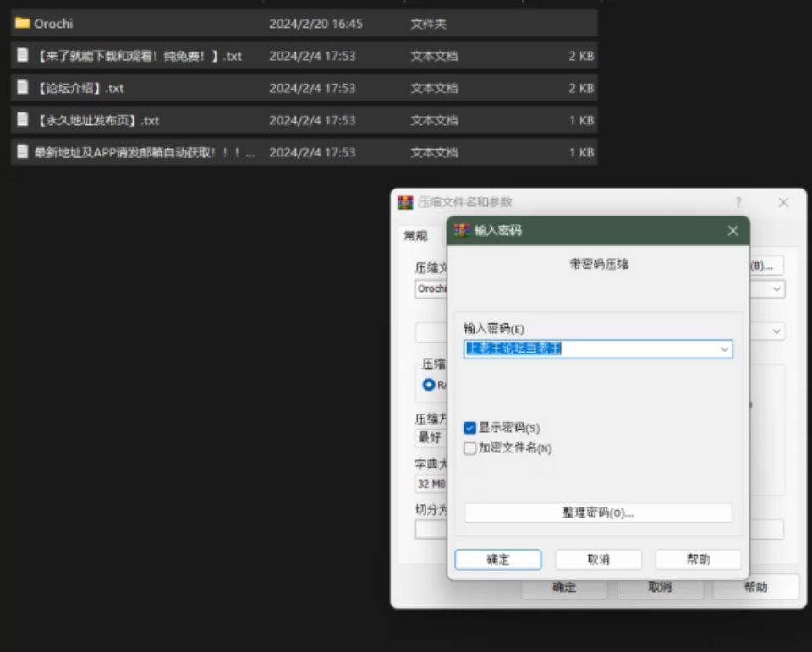Uncheck the 显示密码(S) checkbox
This screenshot has height=652, width=812.
point(469,428)
